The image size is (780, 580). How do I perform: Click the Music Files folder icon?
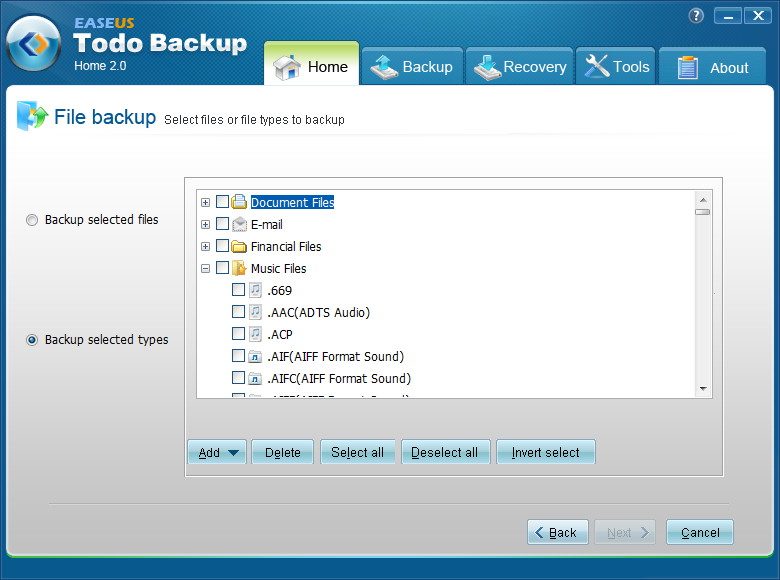click(x=239, y=268)
